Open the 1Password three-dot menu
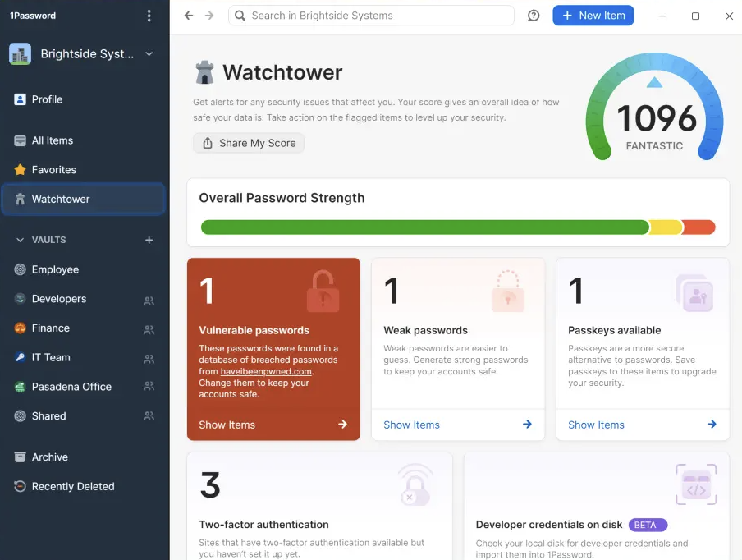 click(149, 16)
